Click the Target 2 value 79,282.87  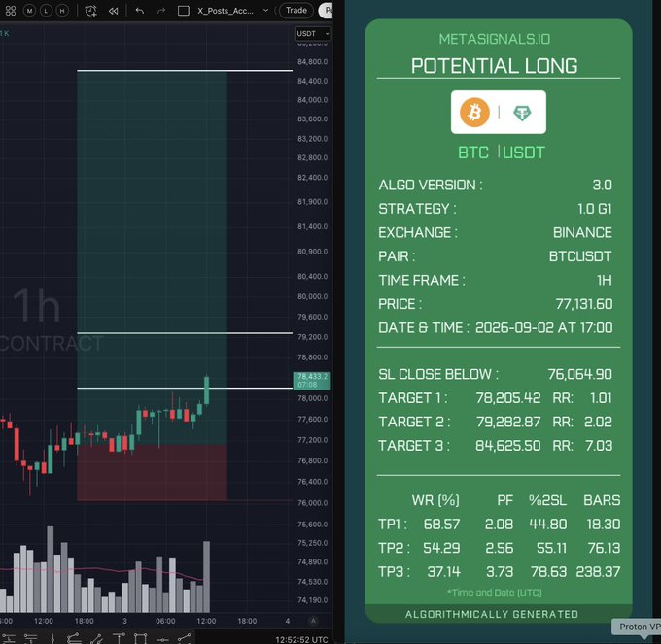tap(508, 422)
